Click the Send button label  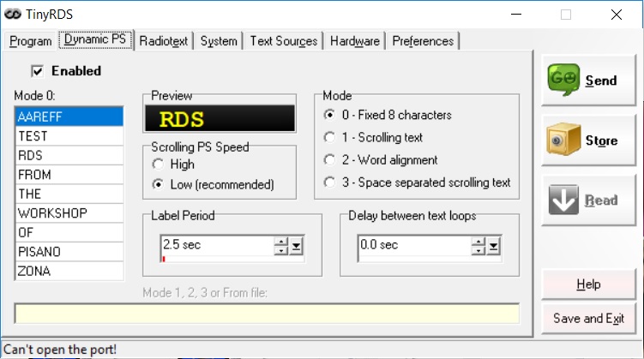click(601, 81)
